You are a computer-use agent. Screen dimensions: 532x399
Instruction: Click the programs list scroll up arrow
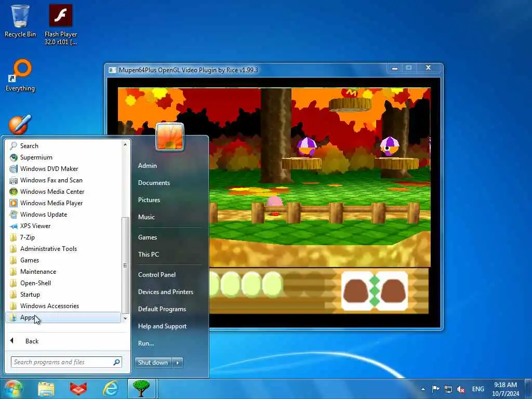(x=125, y=144)
